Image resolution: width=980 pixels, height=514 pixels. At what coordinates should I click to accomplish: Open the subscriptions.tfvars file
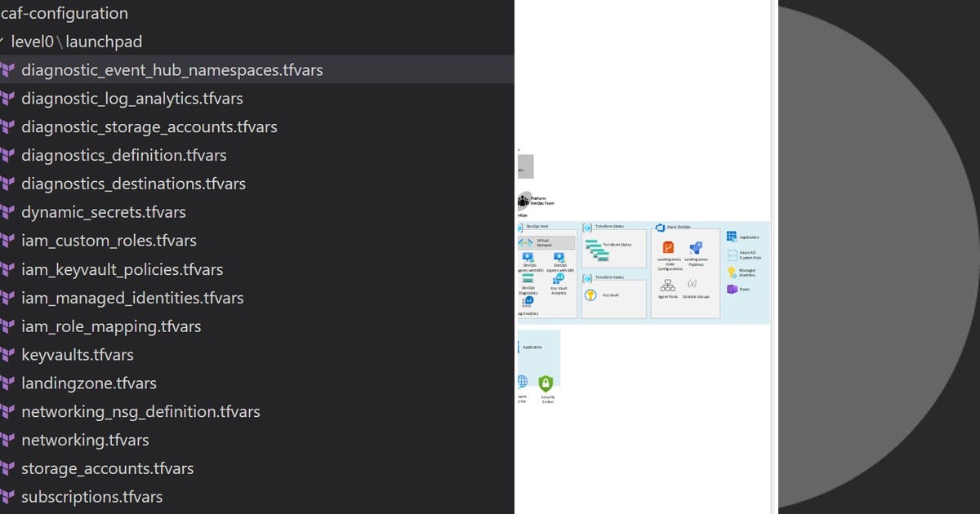92,496
